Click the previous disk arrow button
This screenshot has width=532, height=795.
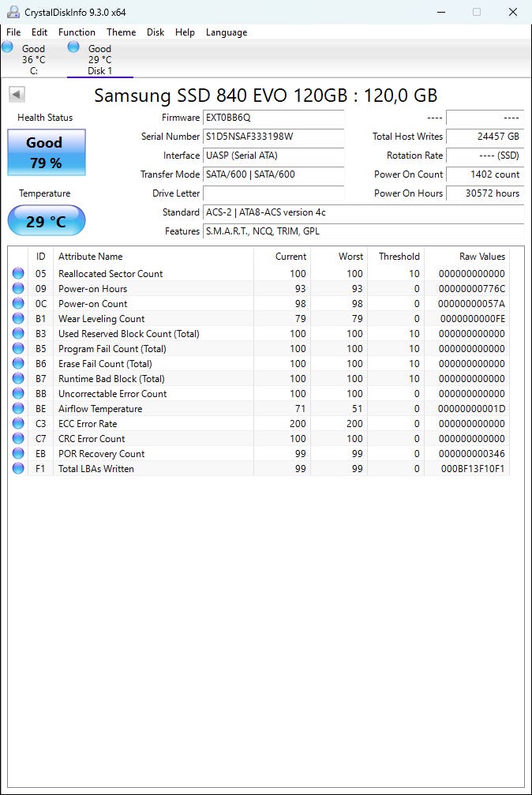click(17, 94)
